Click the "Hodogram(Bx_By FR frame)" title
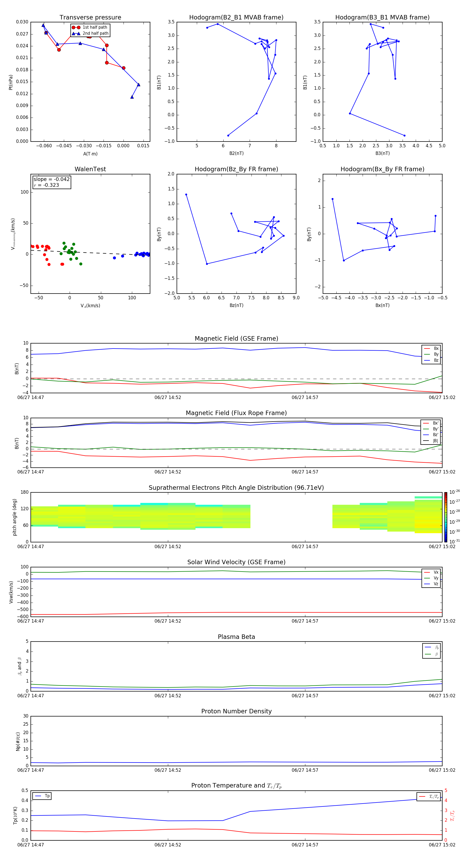The height and width of the screenshot is (868, 473). point(382,169)
